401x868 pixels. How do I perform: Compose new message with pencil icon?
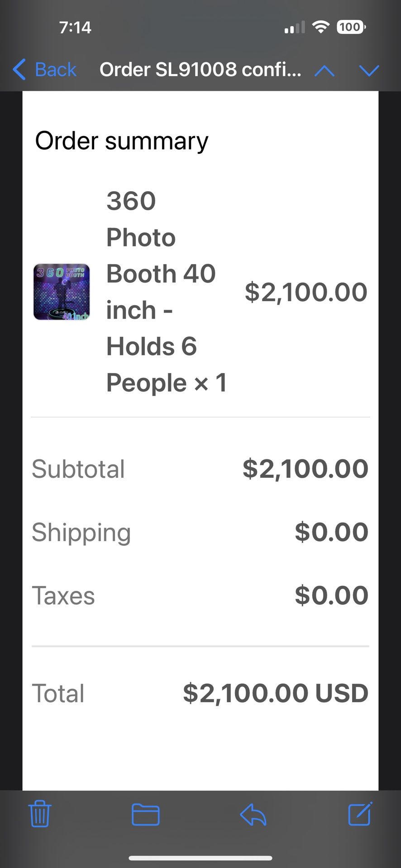pyautogui.click(x=360, y=814)
